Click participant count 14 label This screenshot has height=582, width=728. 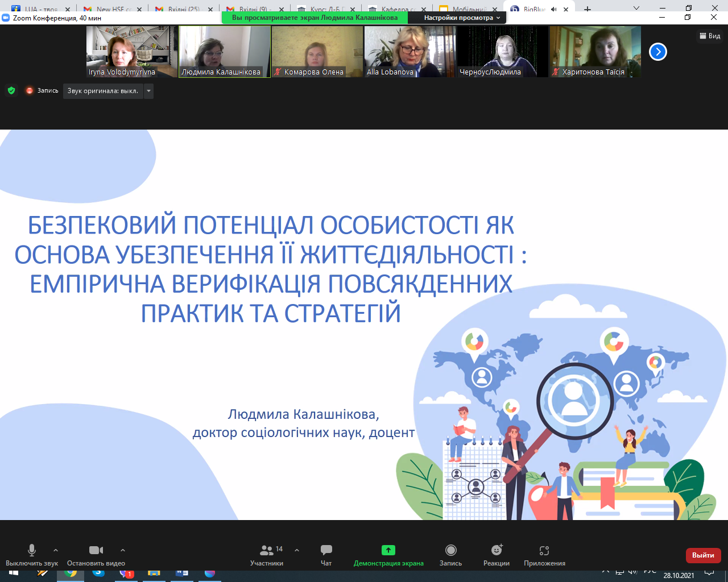[279, 549]
